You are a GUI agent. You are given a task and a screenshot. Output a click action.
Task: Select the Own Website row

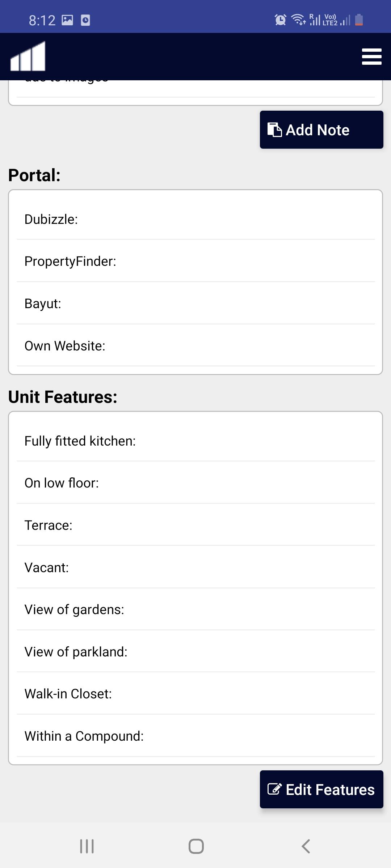pyautogui.click(x=195, y=346)
